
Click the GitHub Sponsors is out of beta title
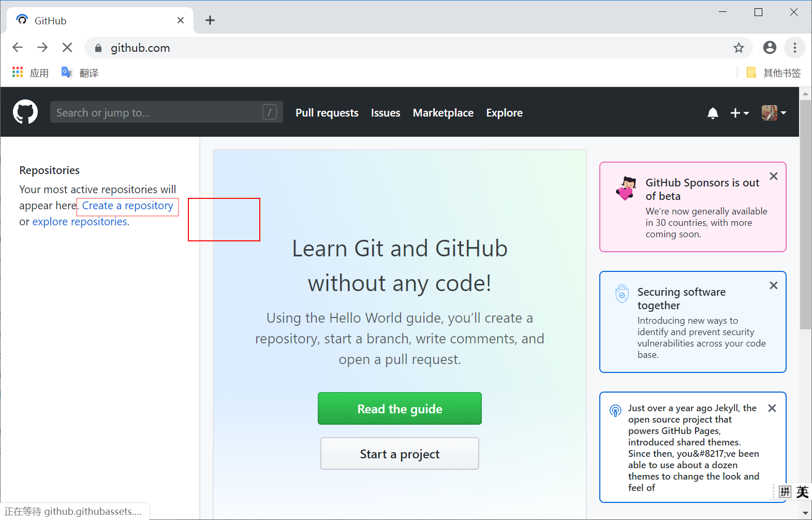pyautogui.click(x=702, y=189)
